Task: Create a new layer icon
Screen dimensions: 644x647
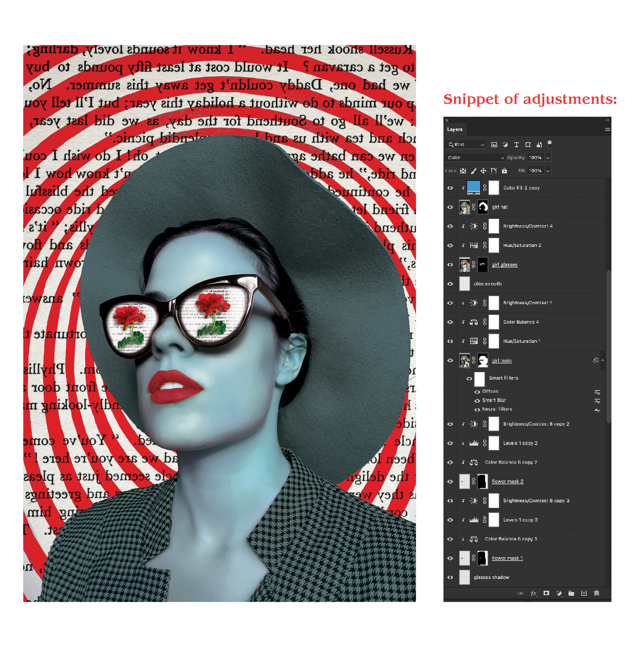Action: click(584, 593)
